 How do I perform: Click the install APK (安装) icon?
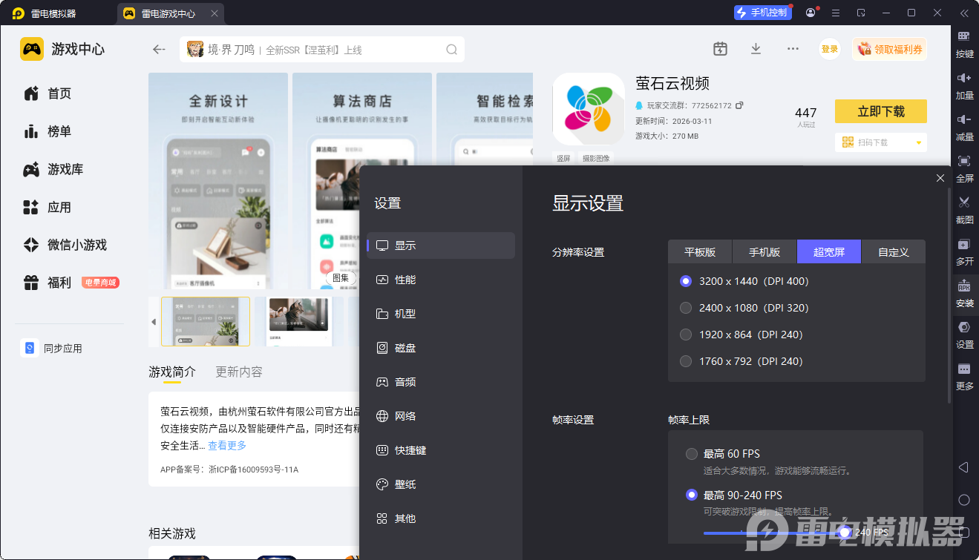click(x=964, y=286)
